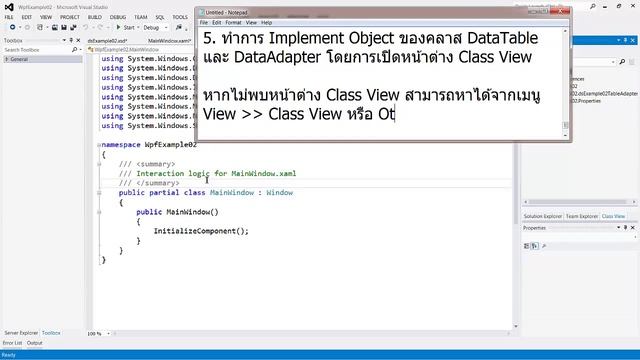Click the Class View search combo box

[x=593, y=62]
